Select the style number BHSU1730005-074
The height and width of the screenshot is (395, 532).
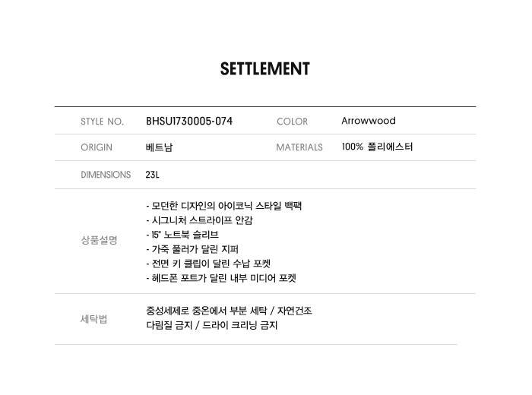[189, 122]
